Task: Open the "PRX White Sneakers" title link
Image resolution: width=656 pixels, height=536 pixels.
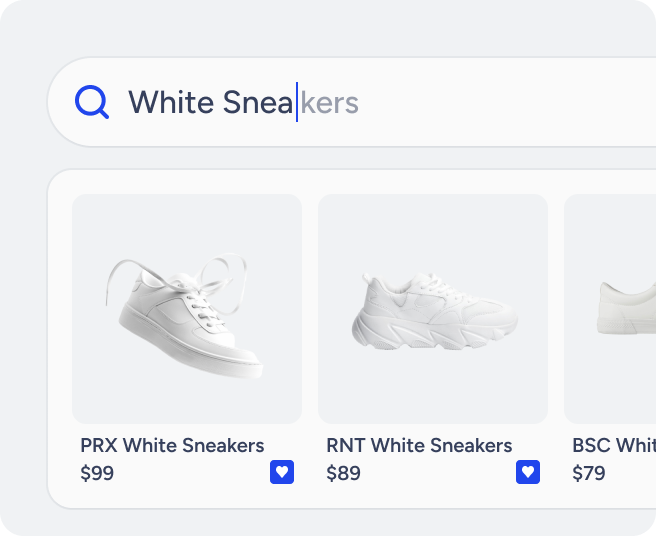Action: (172, 445)
